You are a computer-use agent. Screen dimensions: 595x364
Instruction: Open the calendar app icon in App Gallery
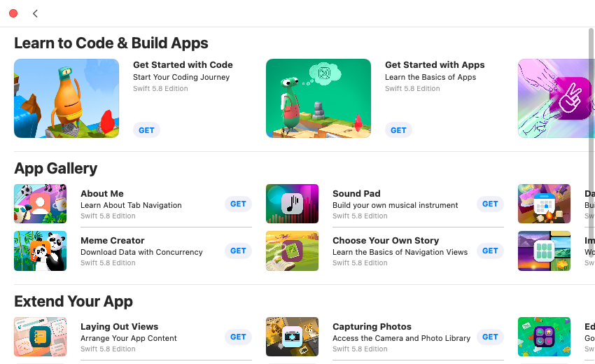tap(544, 204)
